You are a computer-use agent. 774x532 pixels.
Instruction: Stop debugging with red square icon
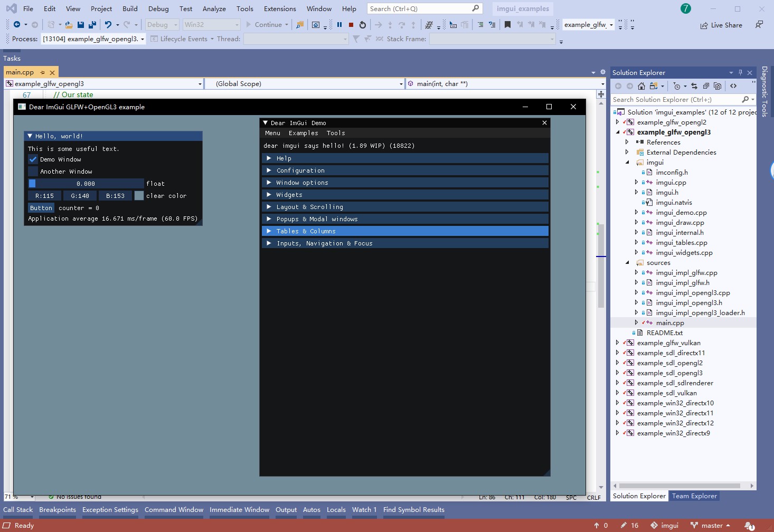point(351,25)
